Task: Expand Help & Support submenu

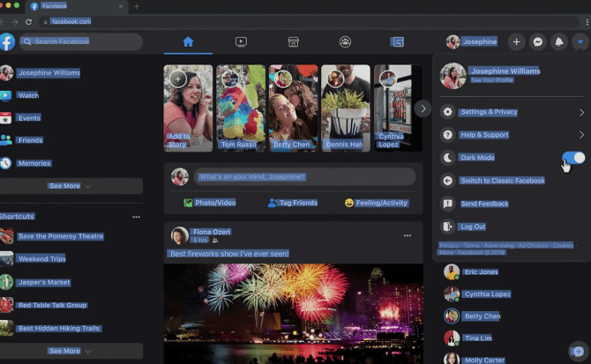Action: click(581, 135)
